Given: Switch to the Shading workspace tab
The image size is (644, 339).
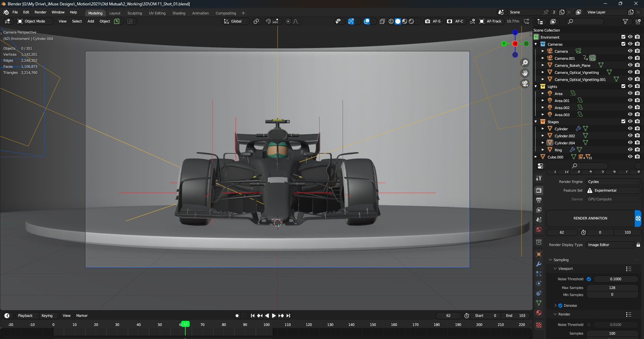Looking at the screenshot, I should click(179, 13).
